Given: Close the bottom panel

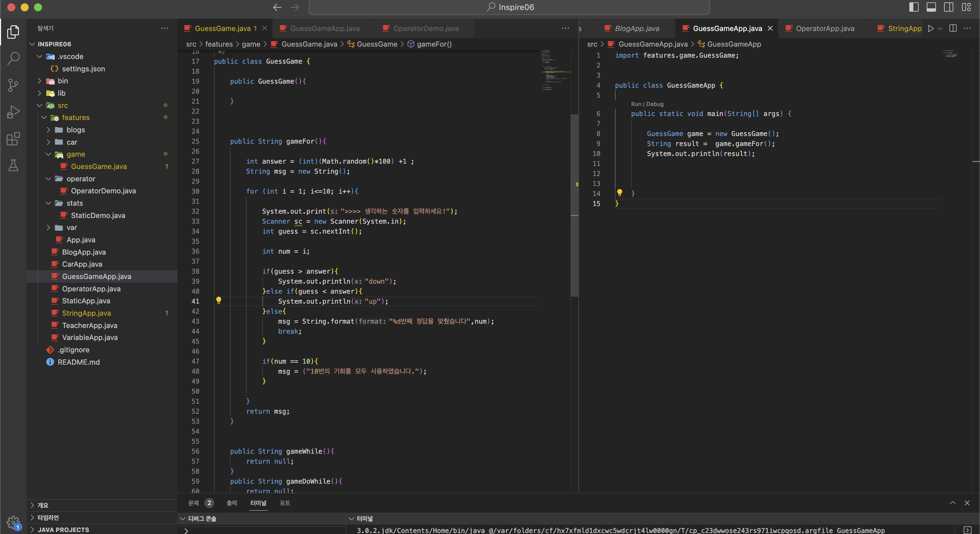Looking at the screenshot, I should [967, 503].
